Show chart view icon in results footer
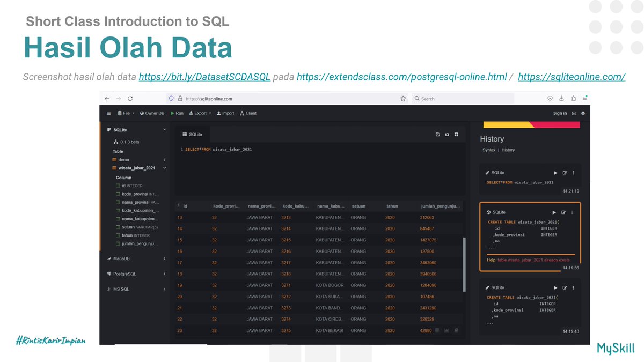Screen dimensions: 644x362 coord(446,330)
